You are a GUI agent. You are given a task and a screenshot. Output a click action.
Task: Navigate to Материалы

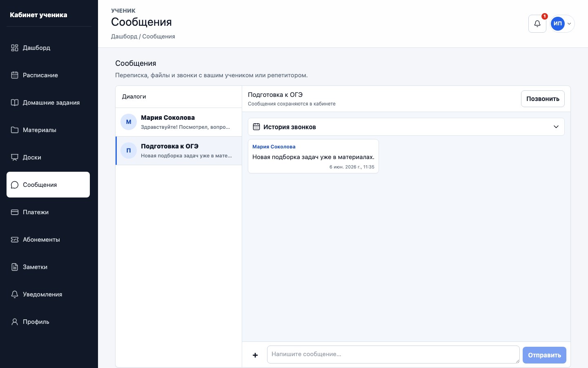(48, 130)
